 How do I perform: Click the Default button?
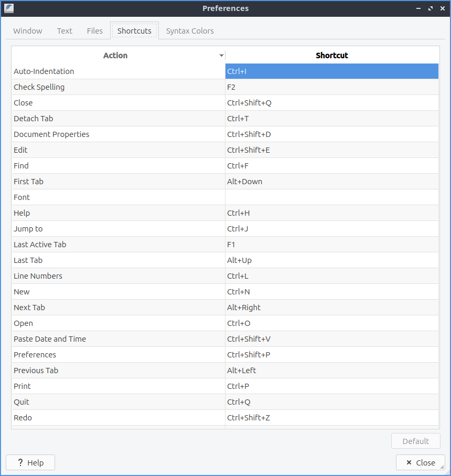(x=415, y=441)
